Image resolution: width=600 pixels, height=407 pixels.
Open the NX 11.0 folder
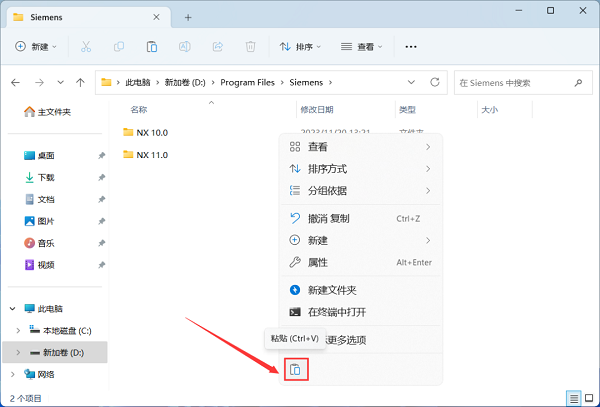pyautogui.click(x=151, y=154)
